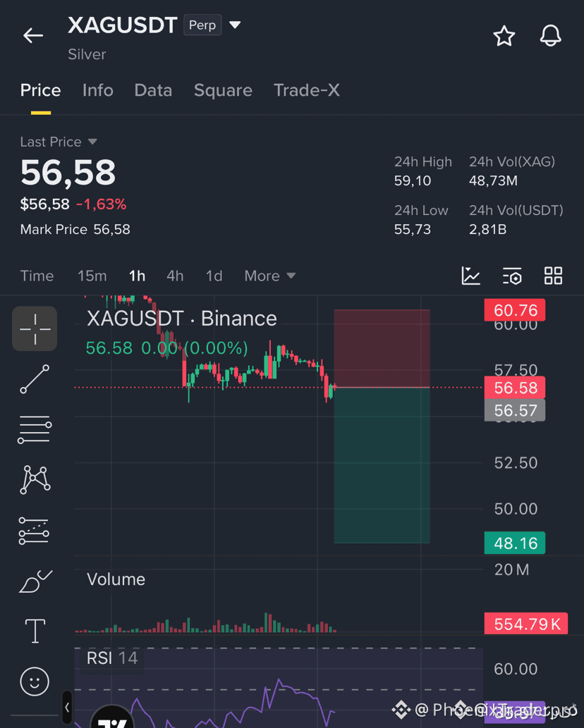Select the XABCD pattern tool
584x728 pixels.
35,480
